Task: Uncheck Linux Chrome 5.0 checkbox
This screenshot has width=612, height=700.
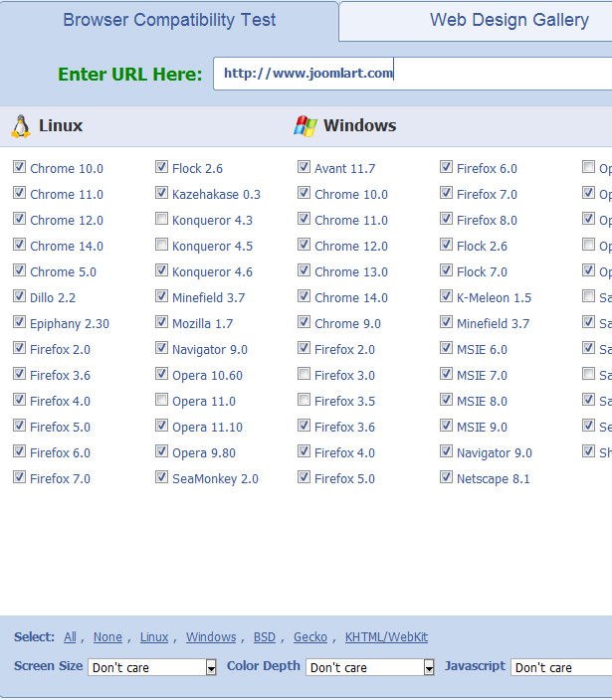Action: (x=19, y=270)
